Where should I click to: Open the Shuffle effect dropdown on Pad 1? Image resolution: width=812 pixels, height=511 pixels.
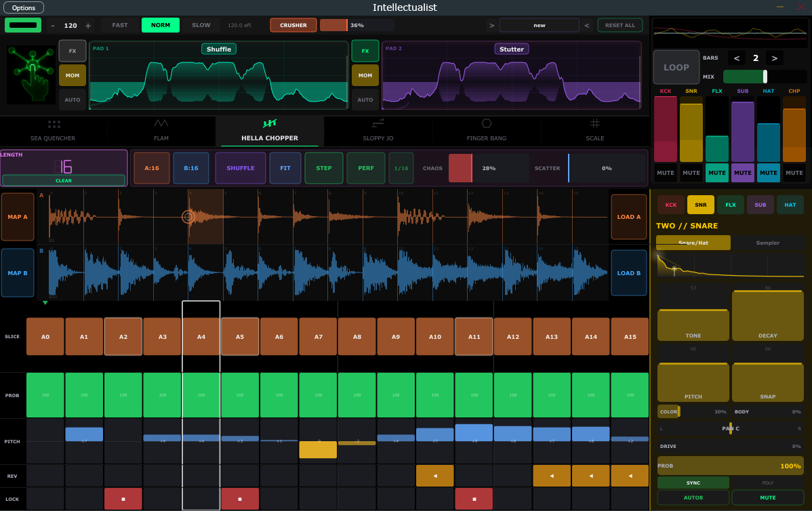(x=218, y=49)
